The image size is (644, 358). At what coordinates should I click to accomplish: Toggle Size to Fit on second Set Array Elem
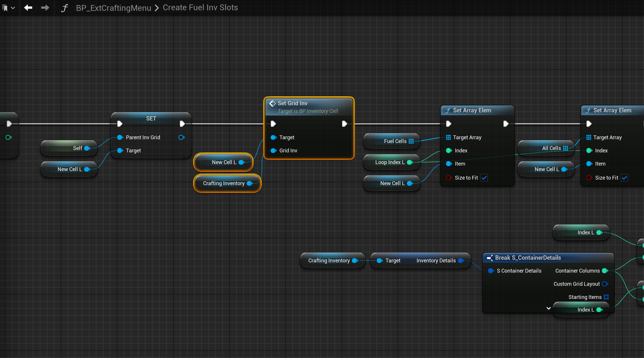point(624,178)
